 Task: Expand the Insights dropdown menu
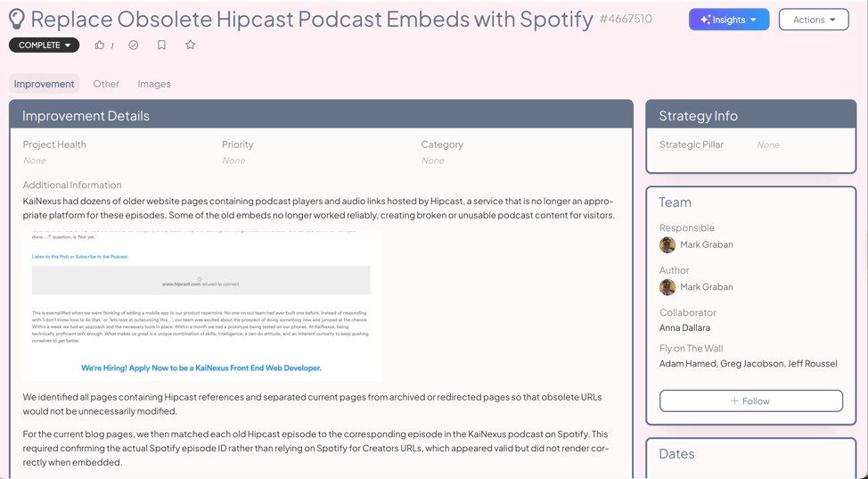click(x=729, y=20)
